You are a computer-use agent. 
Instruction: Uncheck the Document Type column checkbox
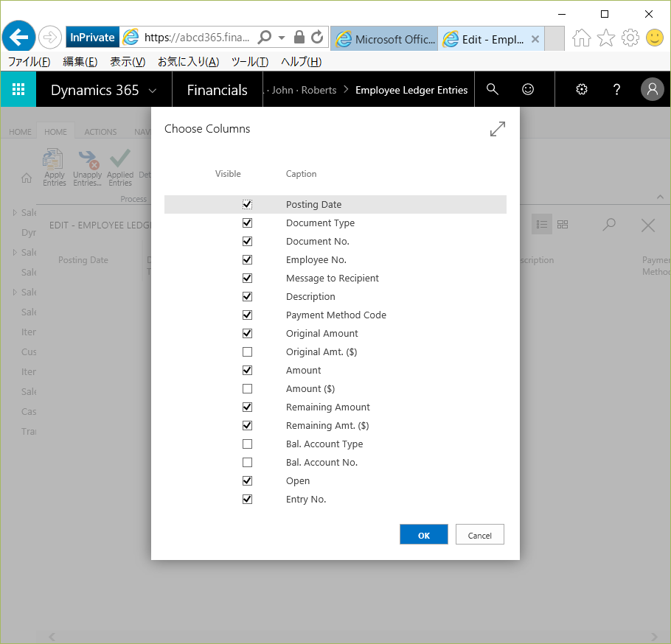tap(247, 223)
